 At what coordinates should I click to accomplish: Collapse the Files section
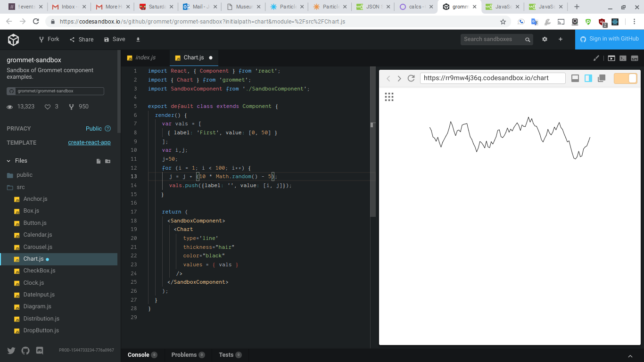click(8, 161)
